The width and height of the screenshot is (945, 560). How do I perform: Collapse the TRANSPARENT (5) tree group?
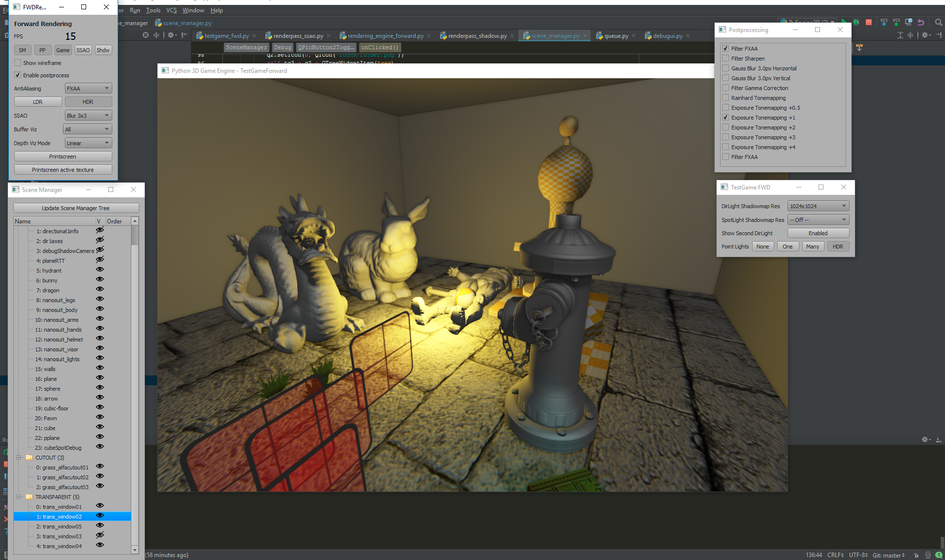coord(19,497)
